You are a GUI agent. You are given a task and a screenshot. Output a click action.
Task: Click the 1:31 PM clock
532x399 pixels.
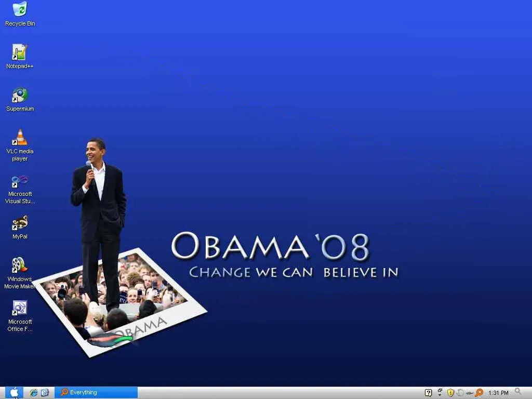(498, 393)
